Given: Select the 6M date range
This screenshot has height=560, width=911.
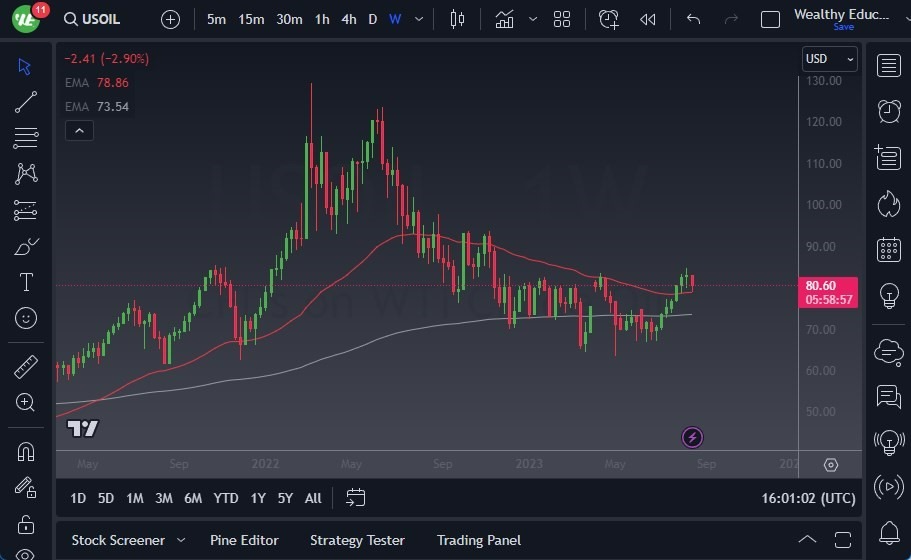Looking at the screenshot, I should point(193,498).
